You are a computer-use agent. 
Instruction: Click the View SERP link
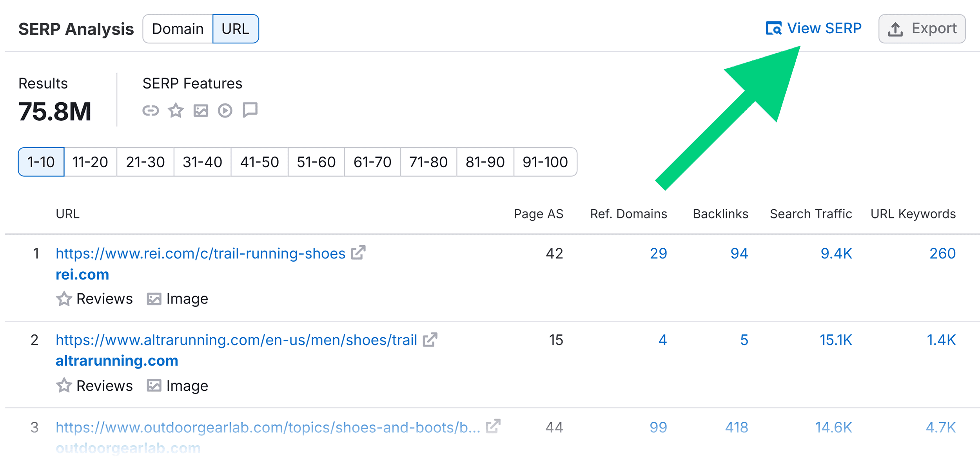click(x=813, y=29)
